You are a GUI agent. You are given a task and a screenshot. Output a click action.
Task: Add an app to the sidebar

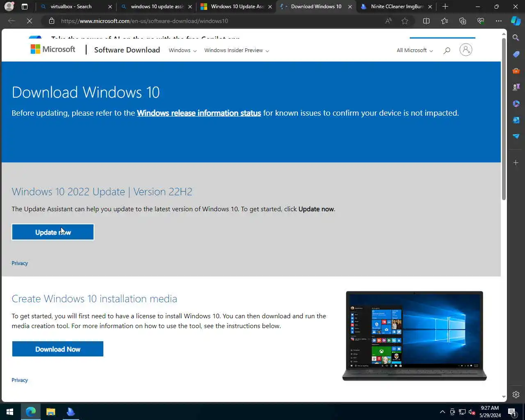[516, 163]
